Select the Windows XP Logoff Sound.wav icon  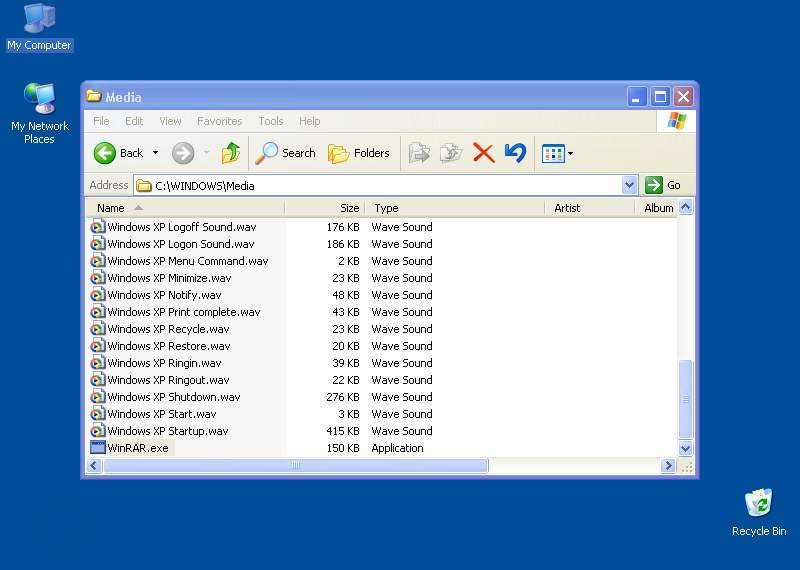[97, 227]
